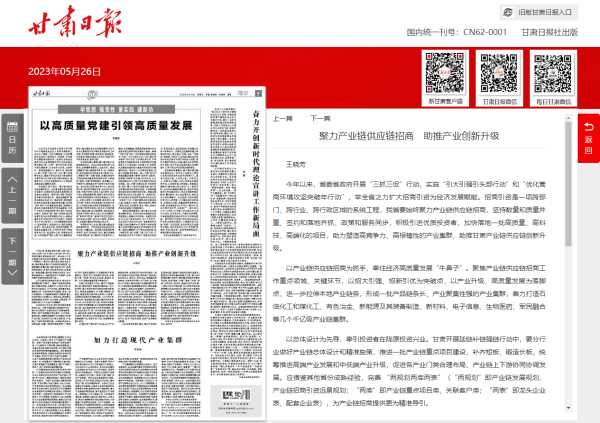Click the article title 聚力产业链供应链招商 助推产业创新升级

409,136
